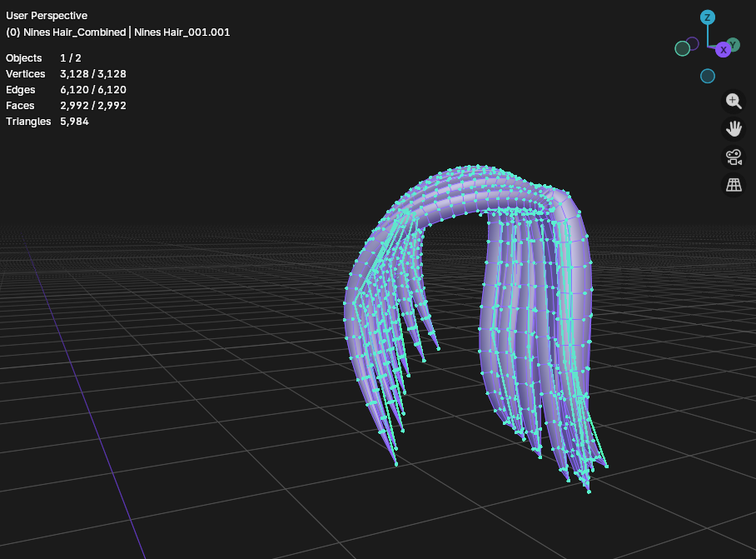Click the purple X axis gizmo circle

click(x=723, y=50)
